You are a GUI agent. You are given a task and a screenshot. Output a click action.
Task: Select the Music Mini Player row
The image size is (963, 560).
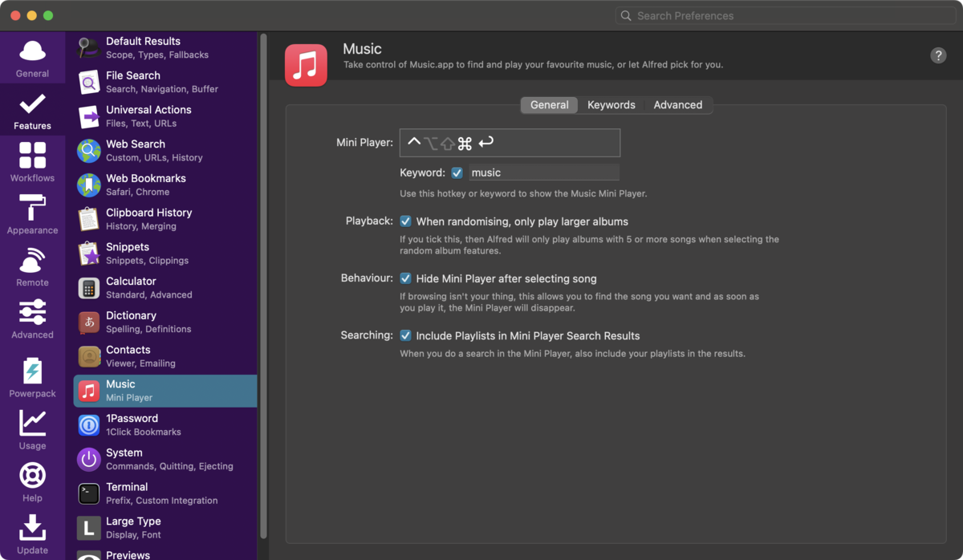click(x=165, y=391)
